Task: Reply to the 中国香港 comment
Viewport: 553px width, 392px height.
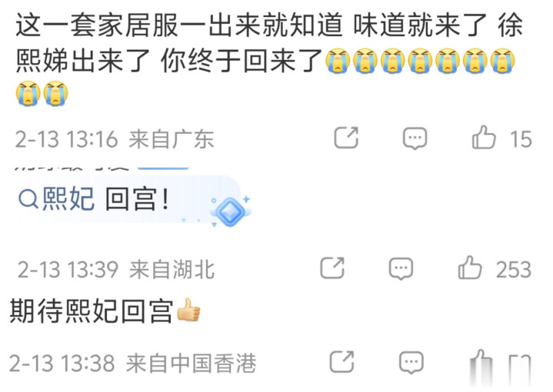Action: point(411,362)
